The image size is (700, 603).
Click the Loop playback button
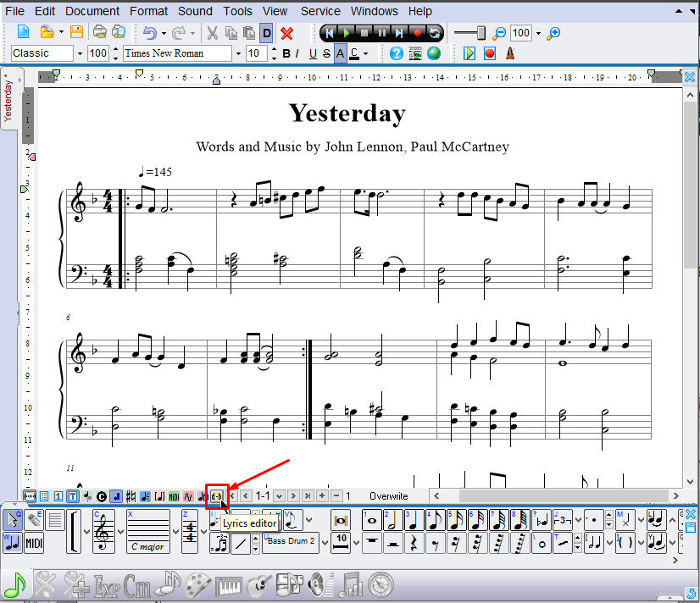click(x=435, y=33)
